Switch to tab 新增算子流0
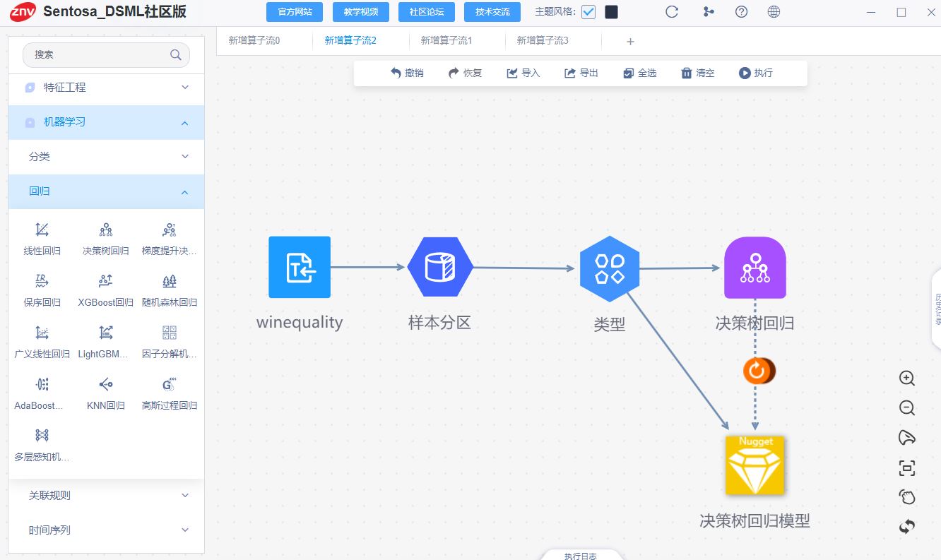Screen dimensions: 941x560 point(254,41)
